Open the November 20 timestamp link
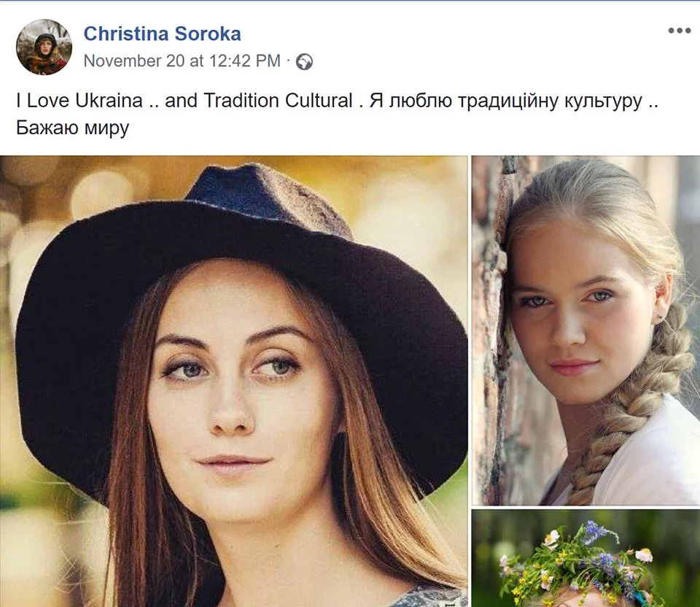The height and width of the screenshot is (607, 700). [182, 61]
